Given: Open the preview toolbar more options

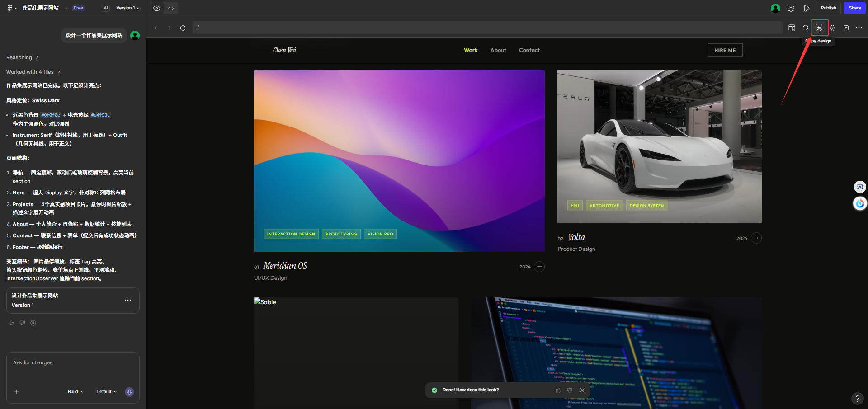Looking at the screenshot, I should 859,28.
